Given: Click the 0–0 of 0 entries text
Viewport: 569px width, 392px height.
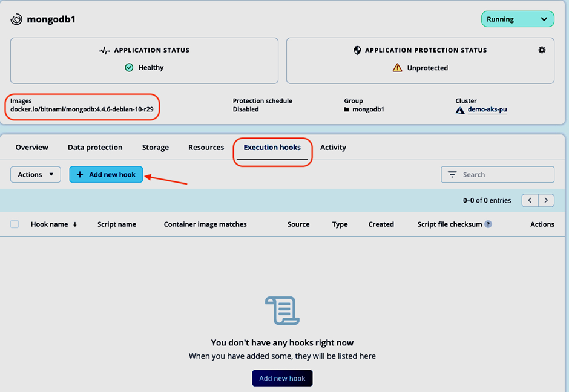Looking at the screenshot, I should pos(487,200).
